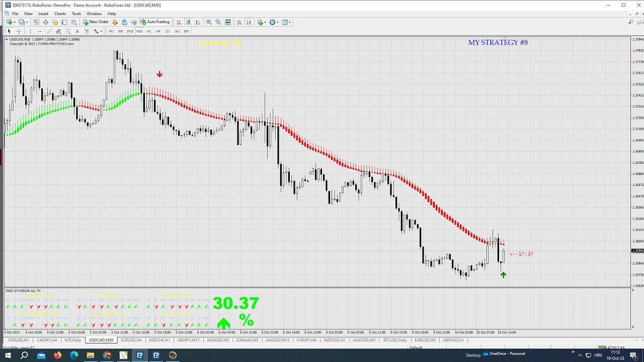Expand the Indicators dropdown arrow
Image resolution: width=644 pixels, height=362 pixels.
tap(265, 22)
